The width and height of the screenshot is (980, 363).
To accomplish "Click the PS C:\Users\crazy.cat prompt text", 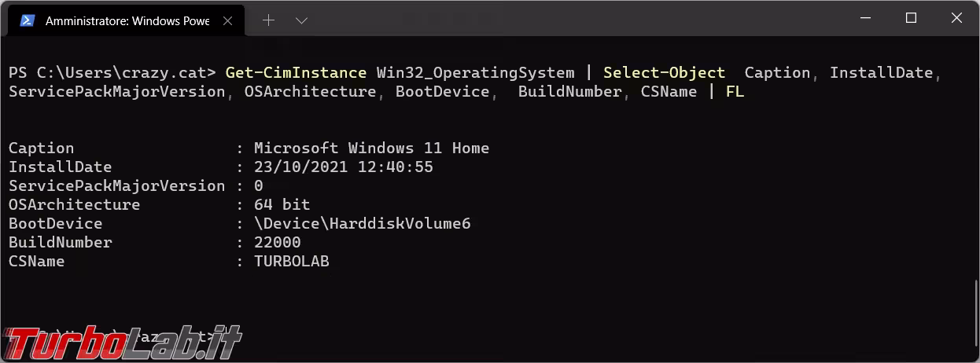I will [112, 73].
